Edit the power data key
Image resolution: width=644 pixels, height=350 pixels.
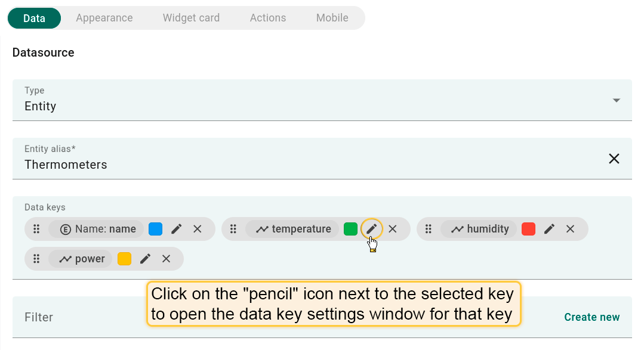145,259
